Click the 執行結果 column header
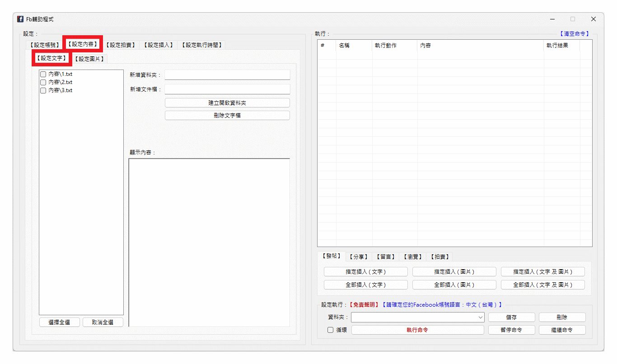617x364 pixels. click(562, 45)
